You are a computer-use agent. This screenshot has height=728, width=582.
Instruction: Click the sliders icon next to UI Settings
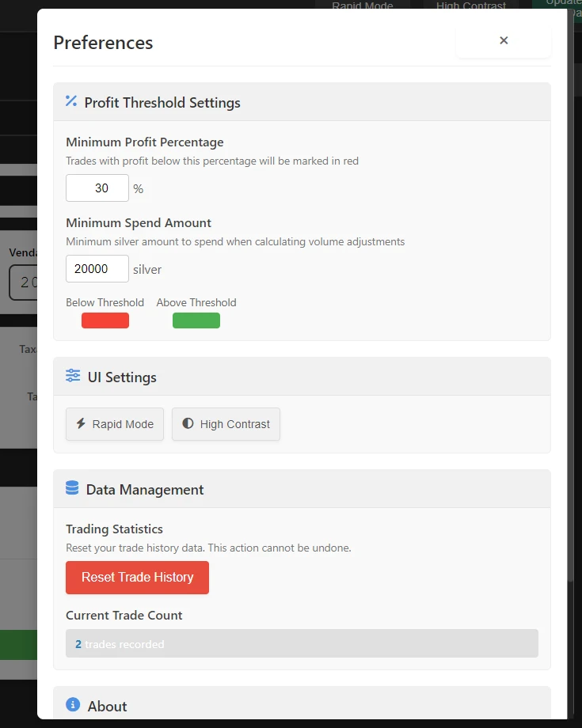(73, 376)
